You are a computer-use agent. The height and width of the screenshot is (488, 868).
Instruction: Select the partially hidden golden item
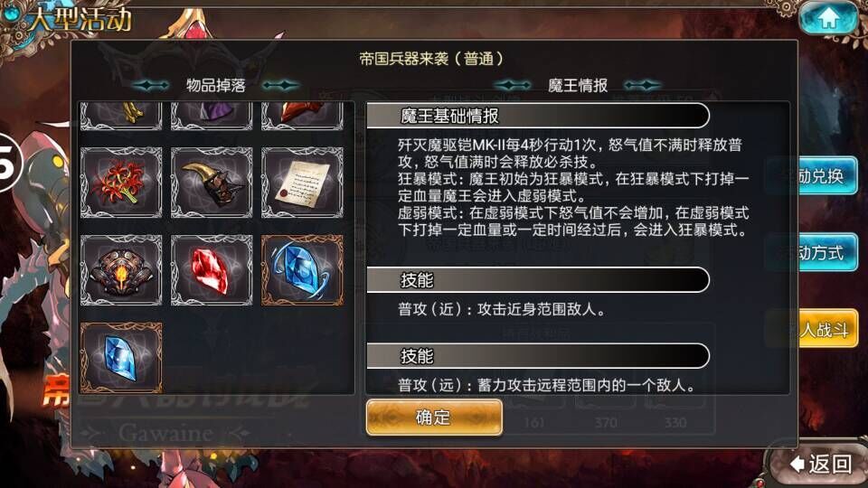click(x=121, y=116)
